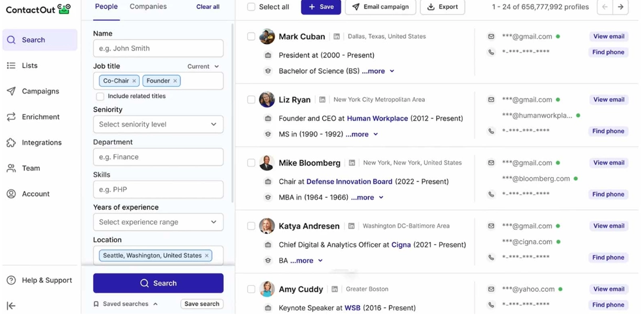Expand more details for Mark Cuban

[378, 72]
